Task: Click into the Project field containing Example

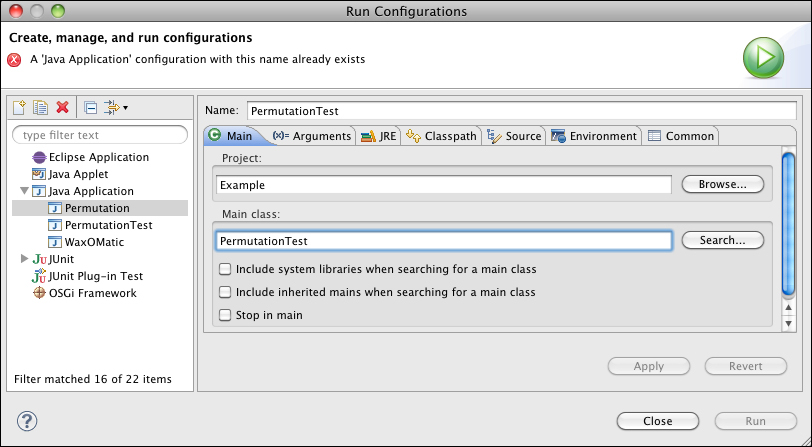Action: pos(443,185)
